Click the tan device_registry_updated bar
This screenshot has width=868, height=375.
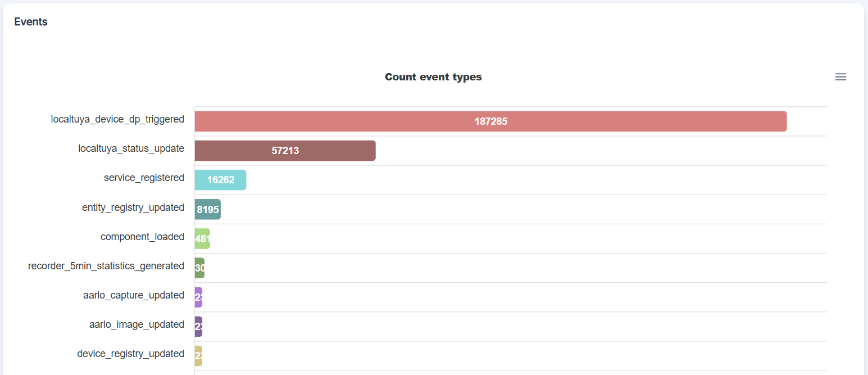pyautogui.click(x=198, y=356)
